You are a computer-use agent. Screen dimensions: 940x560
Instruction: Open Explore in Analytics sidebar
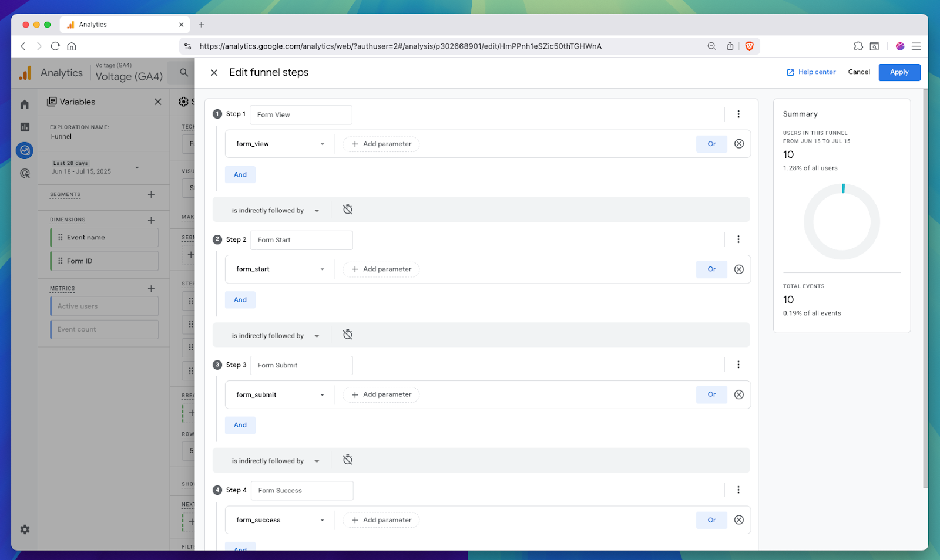pos(25,150)
